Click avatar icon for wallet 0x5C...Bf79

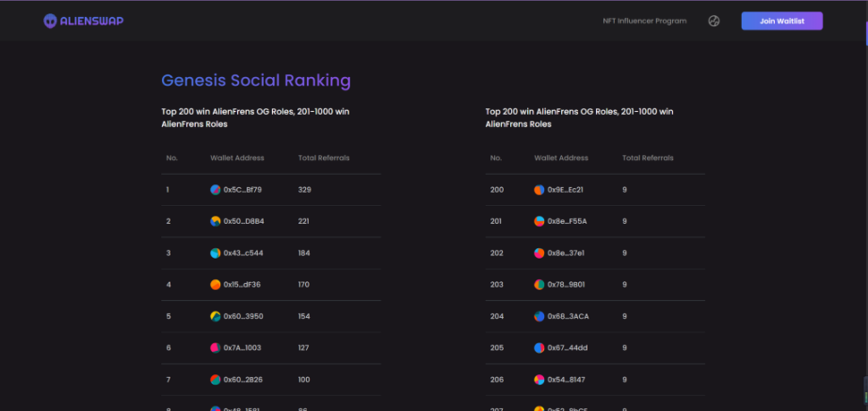coord(216,190)
